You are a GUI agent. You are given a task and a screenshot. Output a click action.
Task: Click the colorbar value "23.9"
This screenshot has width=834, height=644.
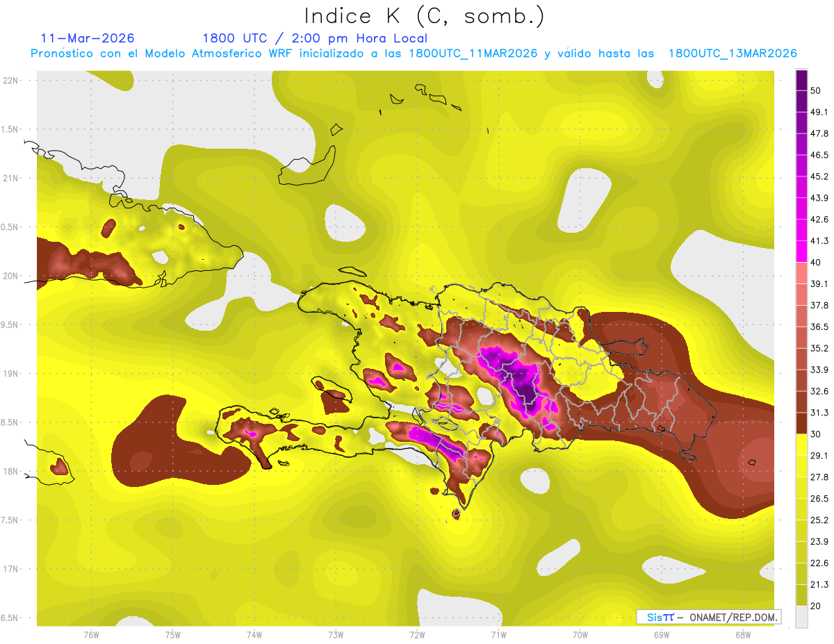[819, 542]
